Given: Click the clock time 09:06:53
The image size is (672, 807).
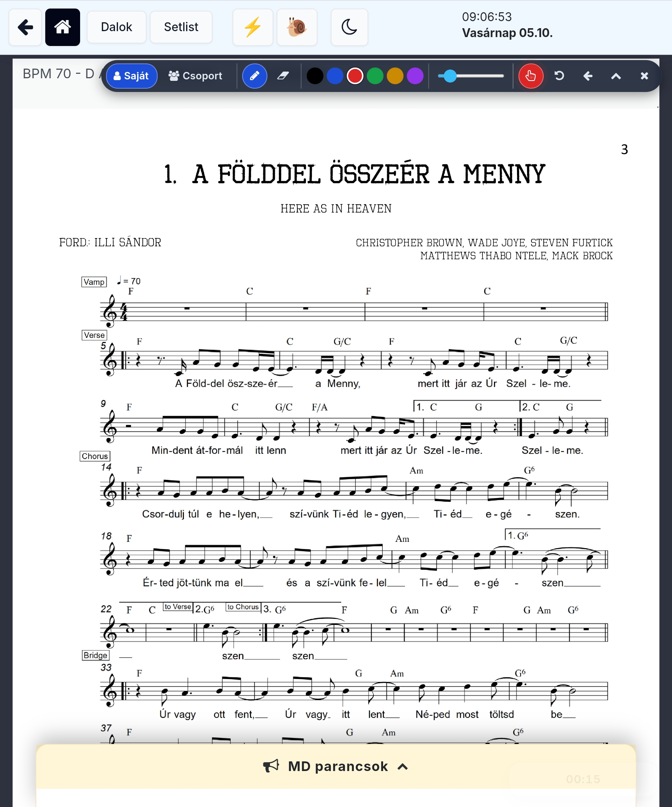Looking at the screenshot, I should click(487, 17).
